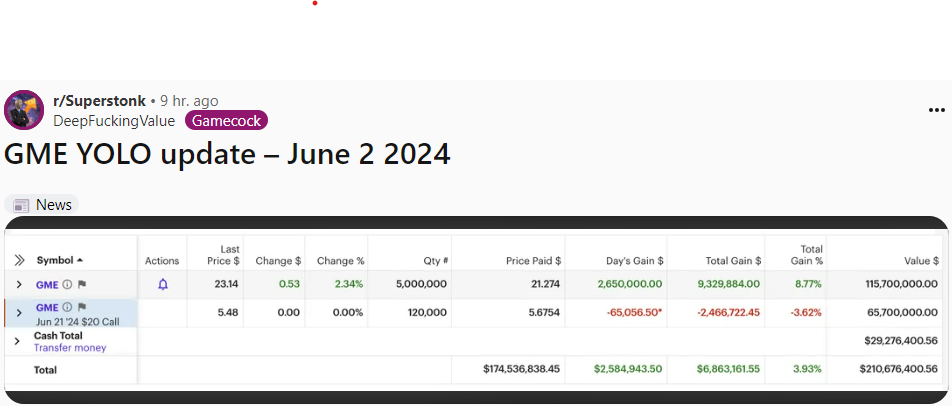Click day's loss -65,056.50*
The width and height of the screenshot is (952, 406).
coord(634,313)
